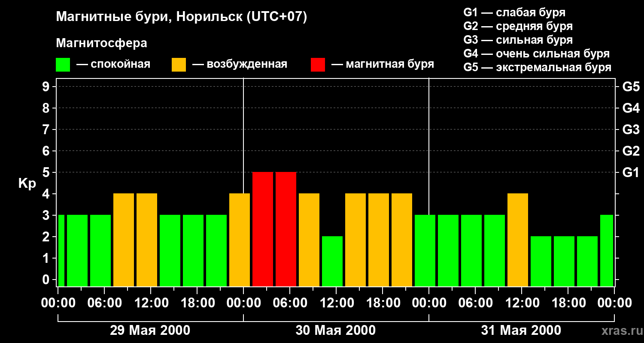Click the right-axis 'G3' tick label
The image size is (644, 343).
pos(631,129)
